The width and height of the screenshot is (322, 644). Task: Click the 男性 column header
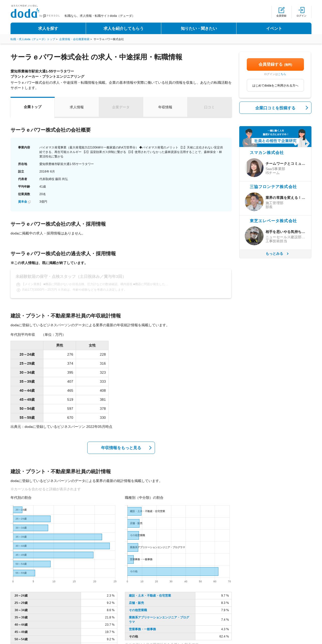[x=60, y=346]
